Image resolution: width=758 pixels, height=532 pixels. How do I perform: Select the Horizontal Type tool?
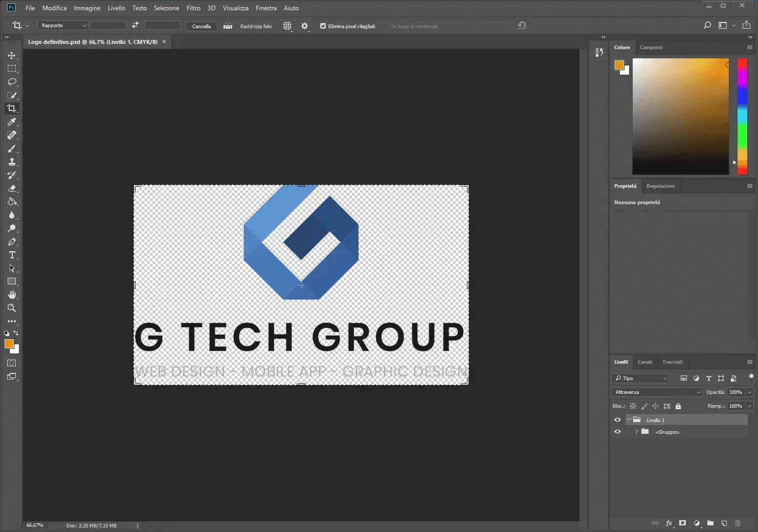12,255
